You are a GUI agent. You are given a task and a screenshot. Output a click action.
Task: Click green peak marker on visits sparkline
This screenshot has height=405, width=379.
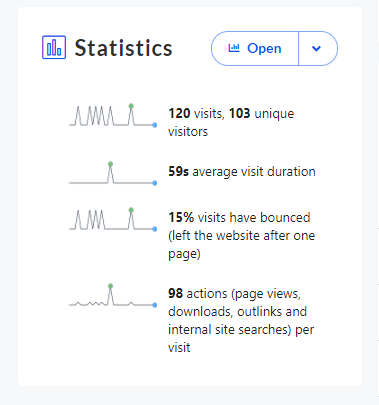pyautogui.click(x=131, y=106)
